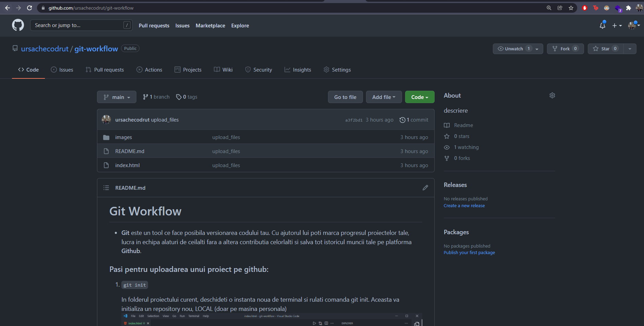Click the site lock icon in address bar
644x326 pixels.
43,8
